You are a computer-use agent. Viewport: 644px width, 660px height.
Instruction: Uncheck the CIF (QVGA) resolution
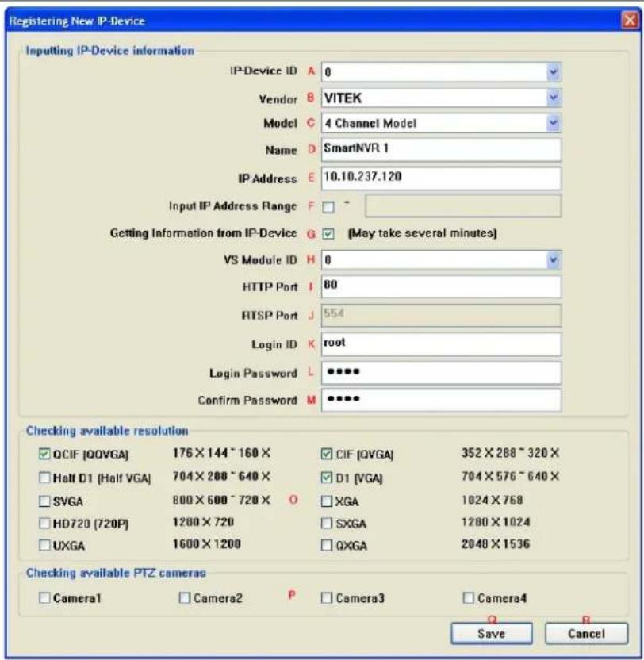(x=326, y=454)
